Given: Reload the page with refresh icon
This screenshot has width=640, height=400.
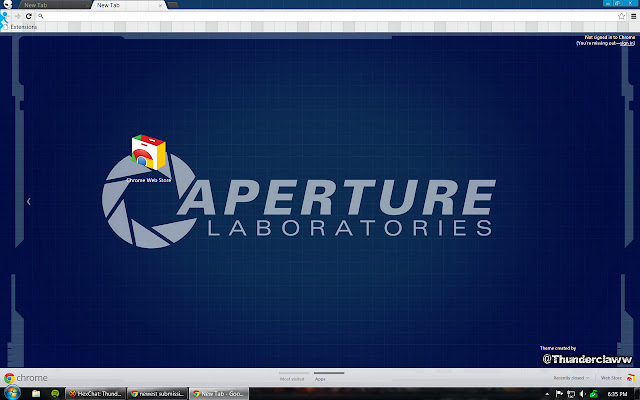Looking at the screenshot, I should 29,16.
